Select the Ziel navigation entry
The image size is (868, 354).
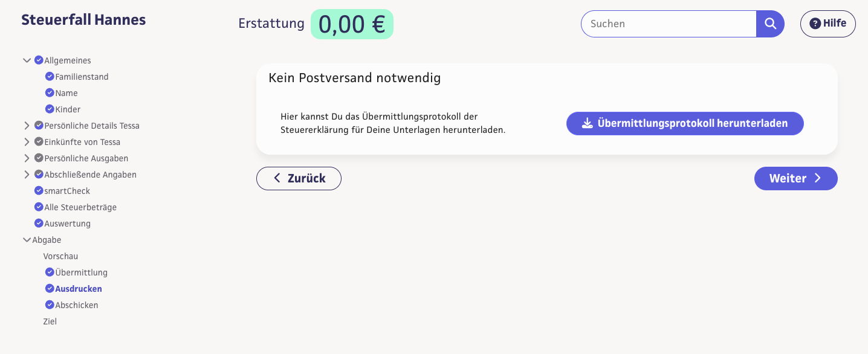[50, 321]
